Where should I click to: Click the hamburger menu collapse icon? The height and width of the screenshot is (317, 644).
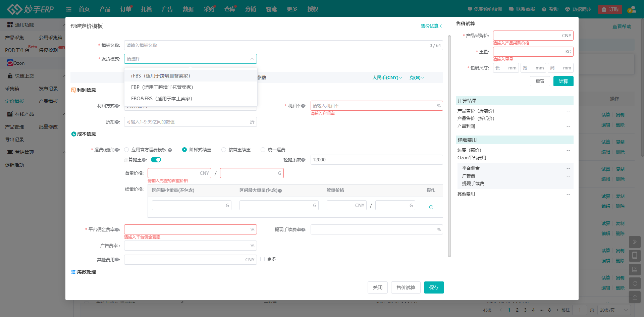(x=69, y=9)
